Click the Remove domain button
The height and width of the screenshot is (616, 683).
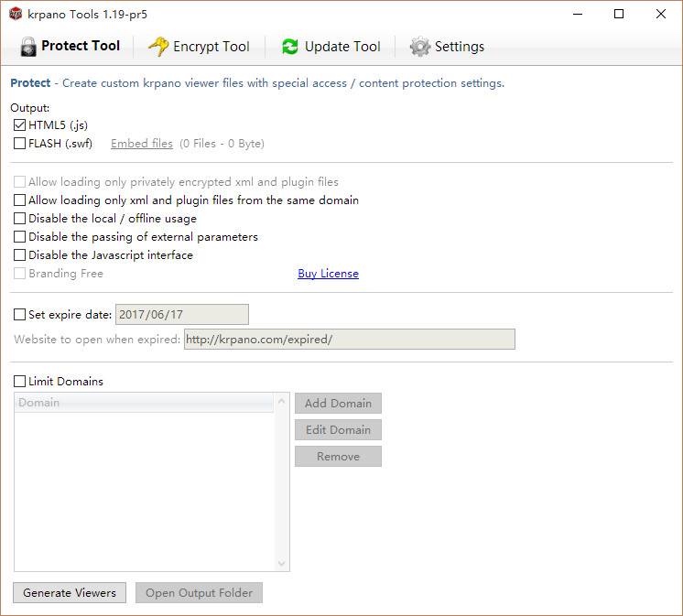(x=338, y=456)
